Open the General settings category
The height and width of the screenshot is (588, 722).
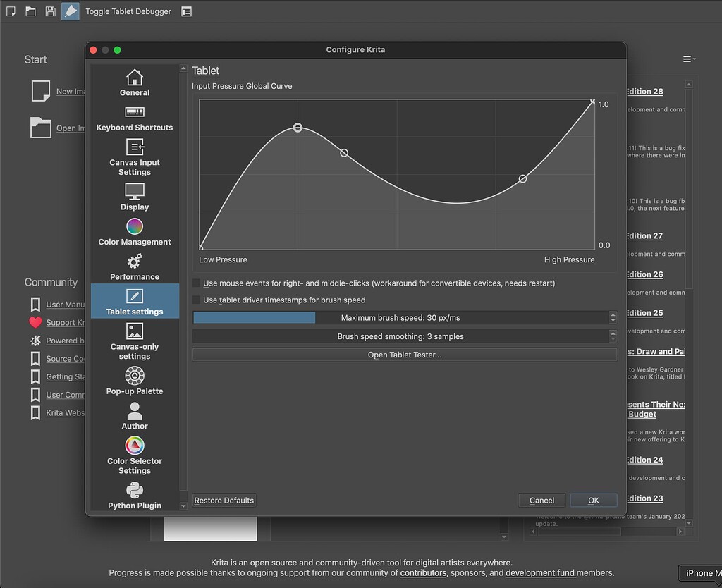click(x=134, y=82)
